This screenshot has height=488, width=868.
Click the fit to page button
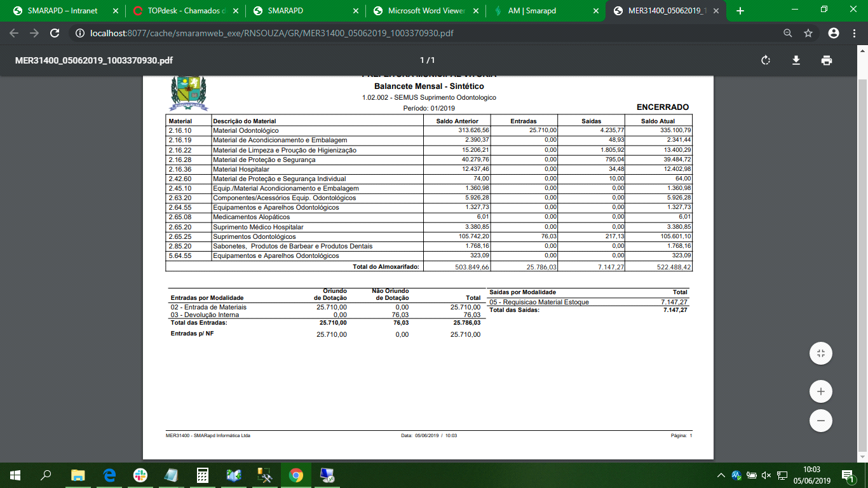pyautogui.click(x=821, y=353)
